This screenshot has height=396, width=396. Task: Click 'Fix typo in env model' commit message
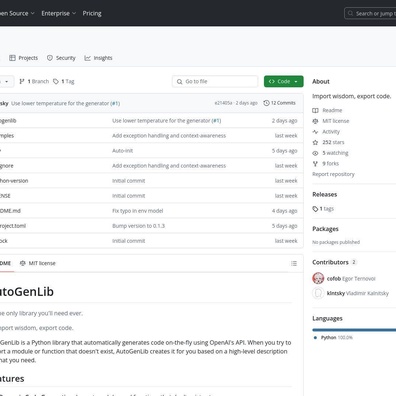pyautogui.click(x=138, y=211)
